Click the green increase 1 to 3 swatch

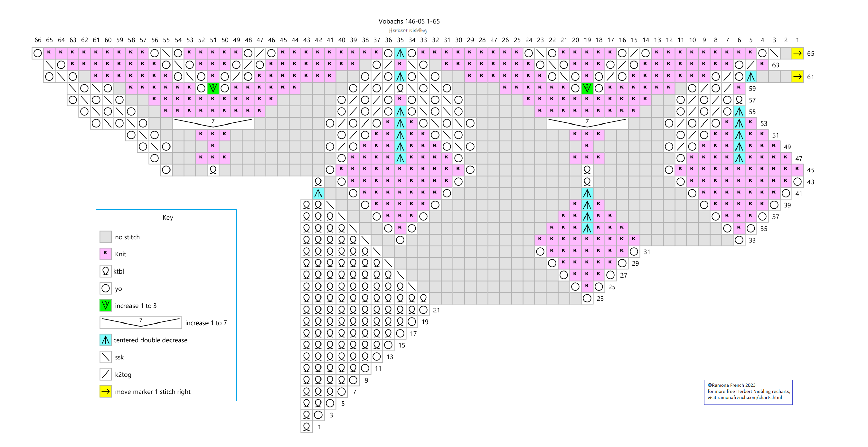(106, 305)
